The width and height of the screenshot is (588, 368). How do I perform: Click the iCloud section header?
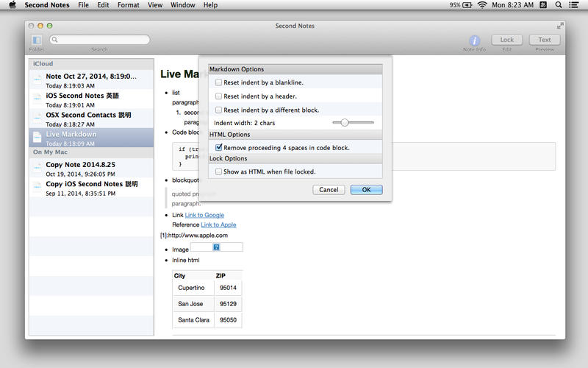coord(91,64)
